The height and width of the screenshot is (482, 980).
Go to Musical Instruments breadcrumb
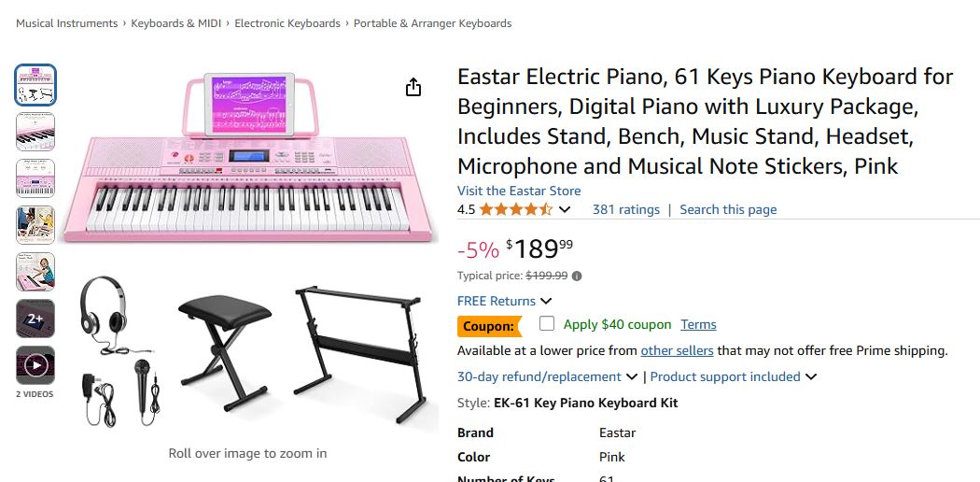[x=66, y=23]
